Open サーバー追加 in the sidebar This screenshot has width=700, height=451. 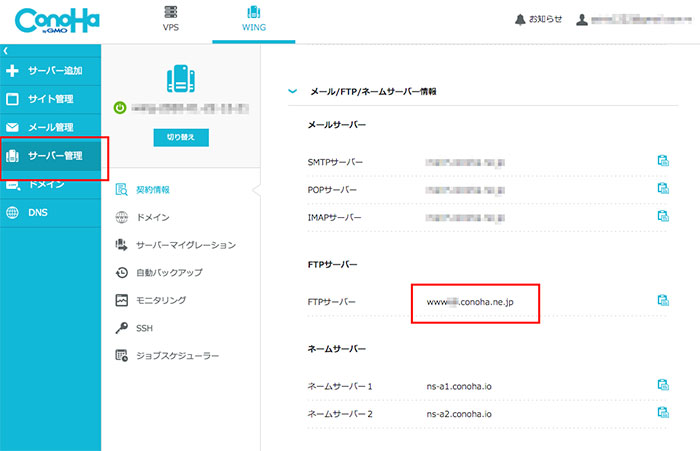pyautogui.click(x=50, y=71)
